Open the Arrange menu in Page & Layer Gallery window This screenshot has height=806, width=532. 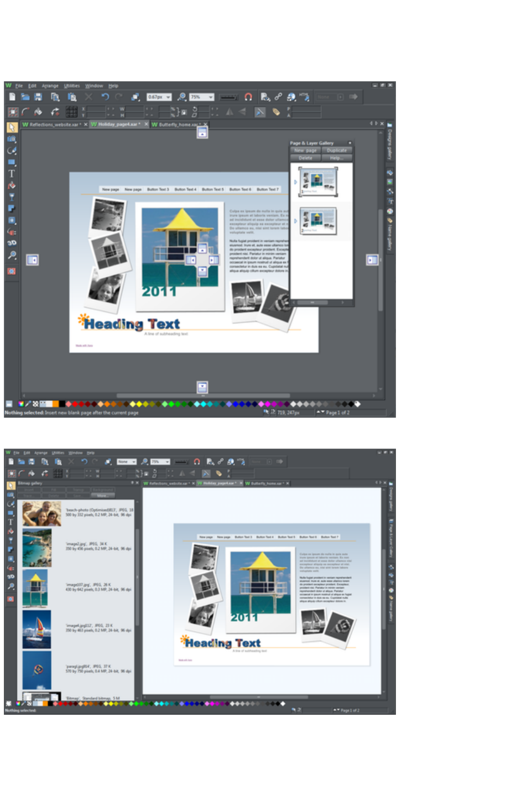[x=50, y=86]
